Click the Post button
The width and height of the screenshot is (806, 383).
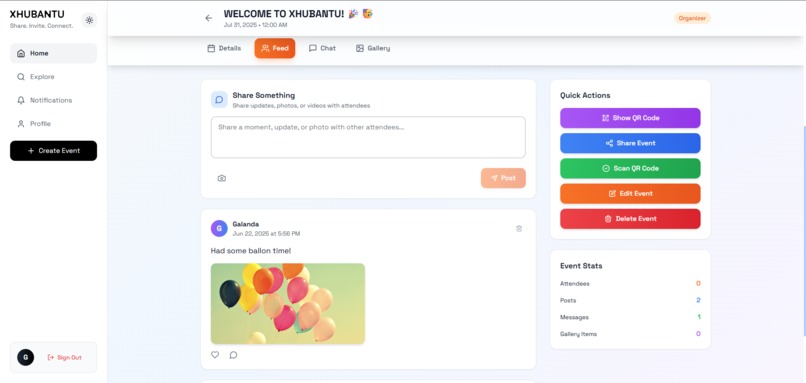click(x=503, y=178)
